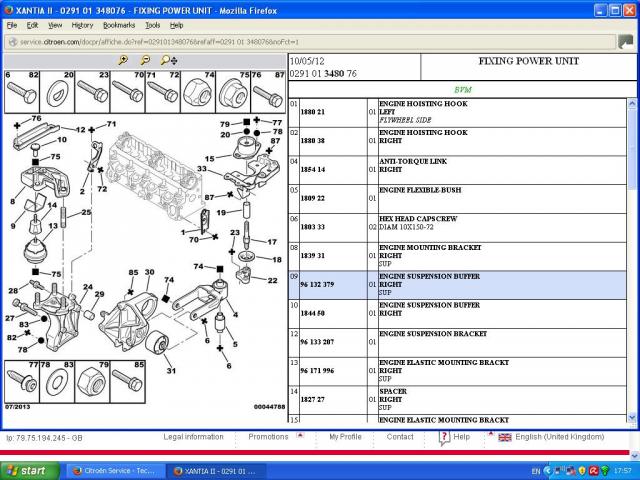The height and width of the screenshot is (480, 640).
Task: Click part number 13 in the diagram
Action: point(53,226)
